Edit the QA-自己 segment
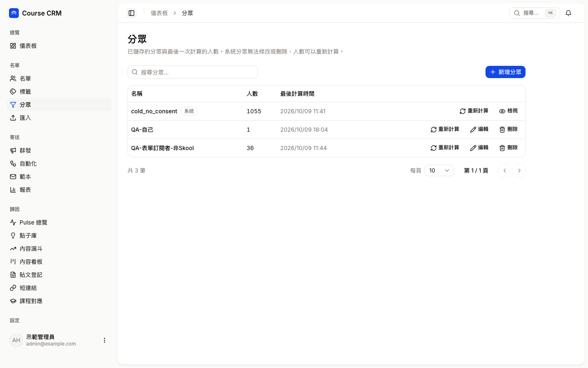The width and height of the screenshot is (588, 368). pos(479,130)
